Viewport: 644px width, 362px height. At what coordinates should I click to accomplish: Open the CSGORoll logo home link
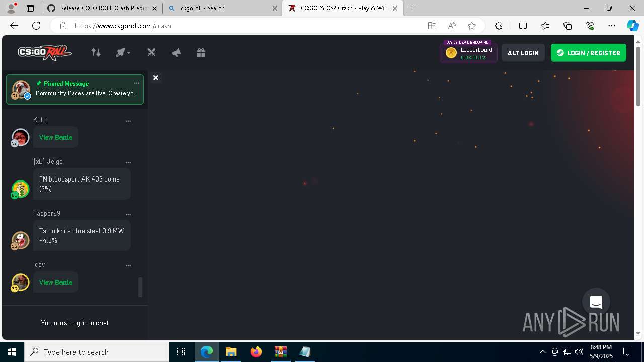45,52
